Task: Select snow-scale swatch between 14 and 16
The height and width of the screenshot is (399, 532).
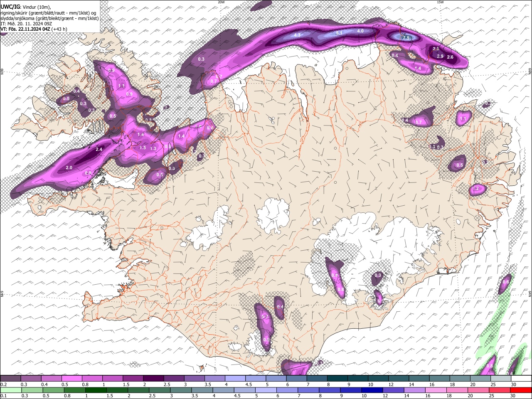Action: (x=419, y=379)
